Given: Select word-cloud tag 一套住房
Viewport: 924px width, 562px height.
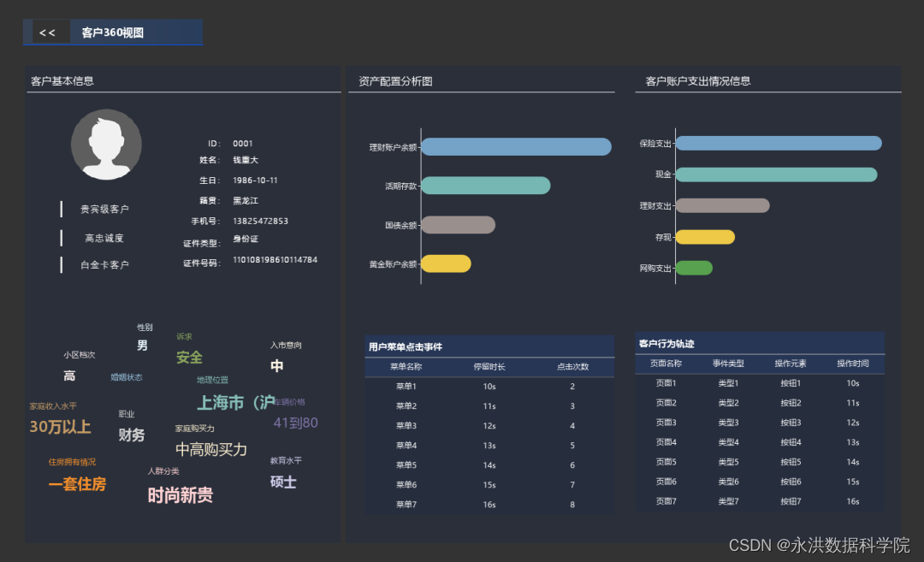Looking at the screenshot, I should (x=77, y=484).
